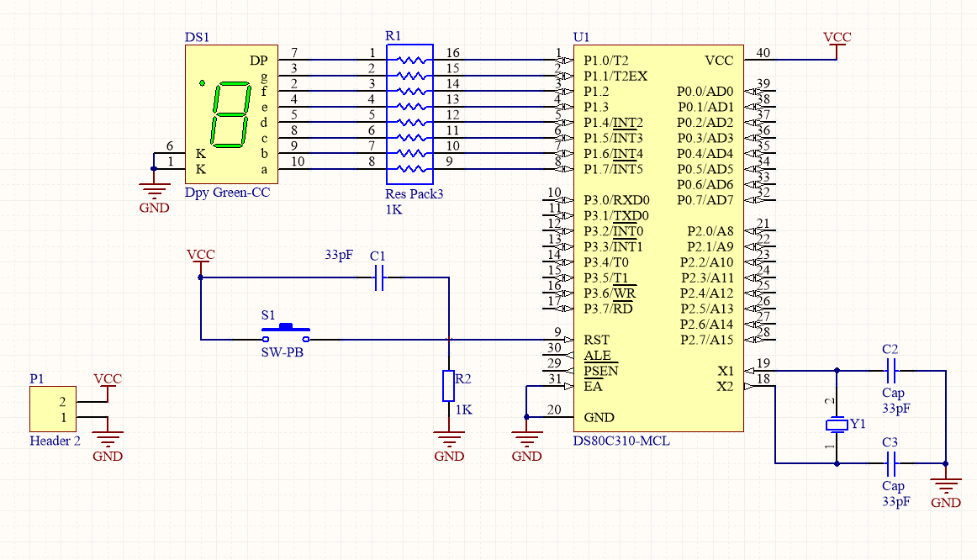Click the R2 designator label
This screenshot has height=560, width=977.
(x=463, y=378)
